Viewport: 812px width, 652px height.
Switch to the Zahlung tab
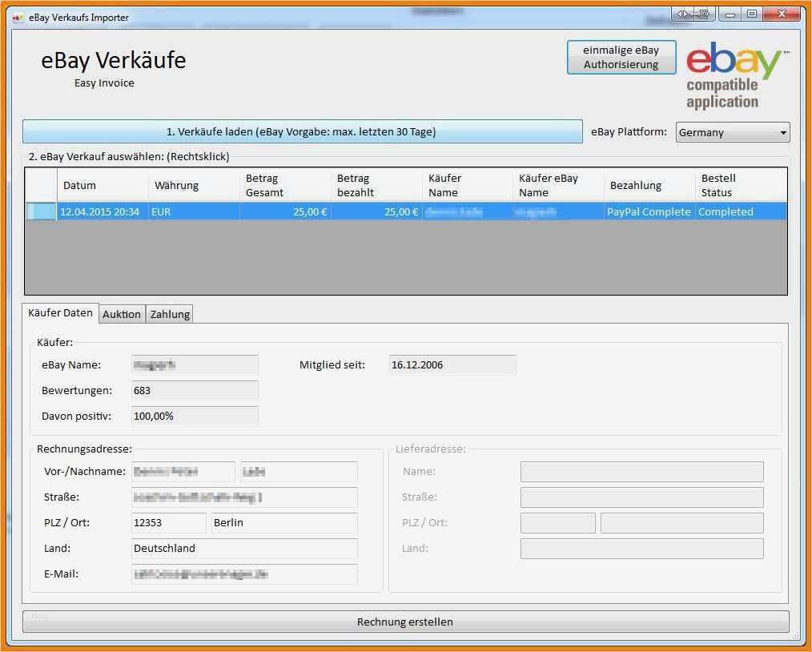pyautogui.click(x=169, y=314)
